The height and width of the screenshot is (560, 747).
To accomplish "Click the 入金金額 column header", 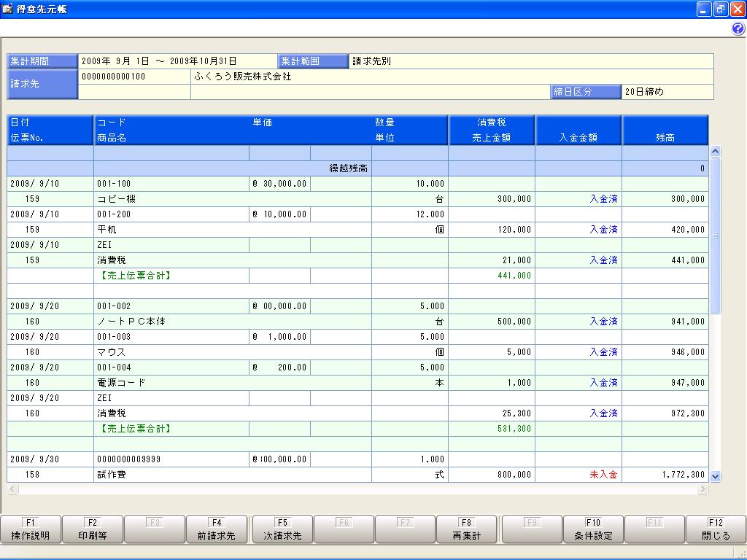I will tap(578, 130).
